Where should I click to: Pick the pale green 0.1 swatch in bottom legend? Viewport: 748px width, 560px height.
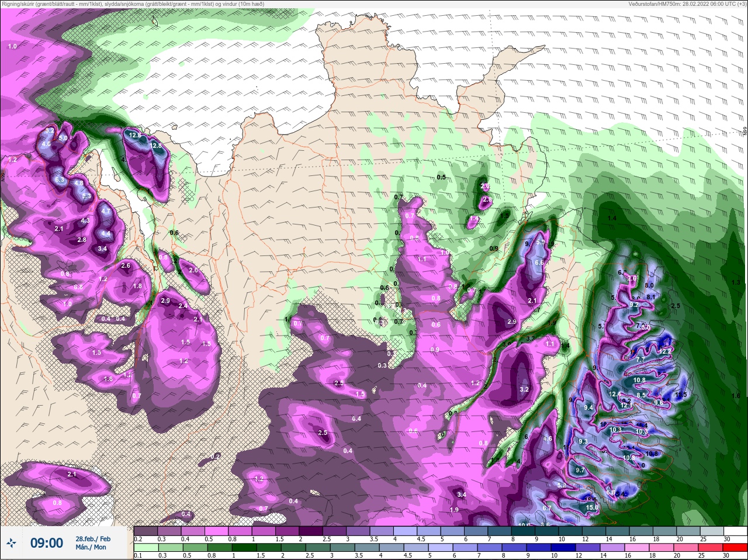pos(146,548)
